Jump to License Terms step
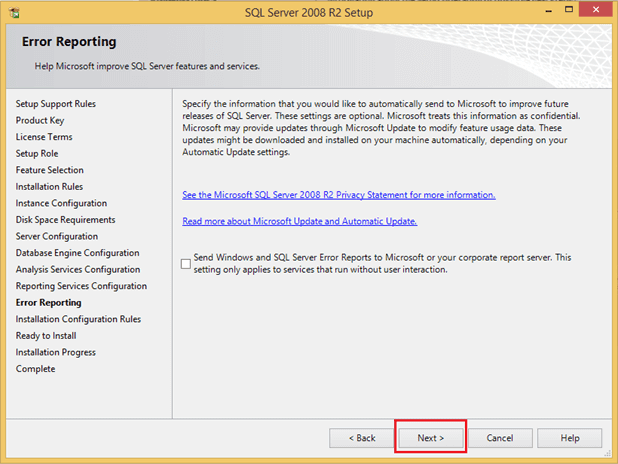The height and width of the screenshot is (464, 618). [x=44, y=137]
